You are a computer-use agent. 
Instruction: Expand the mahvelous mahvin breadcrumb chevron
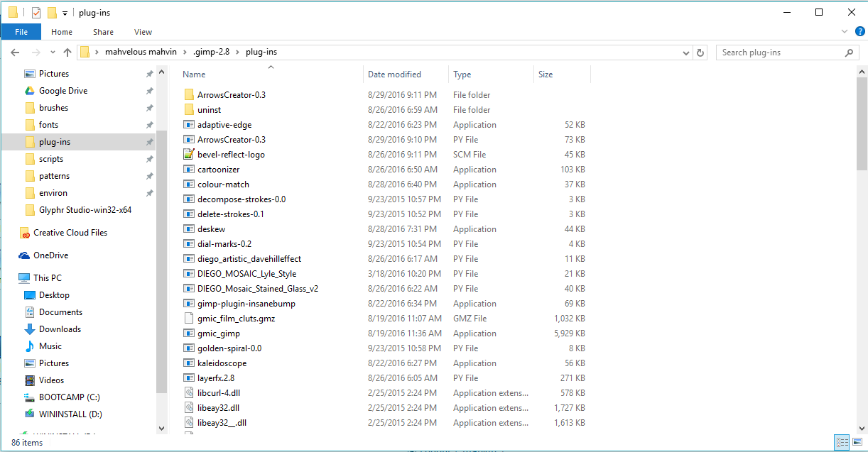pyautogui.click(x=185, y=53)
